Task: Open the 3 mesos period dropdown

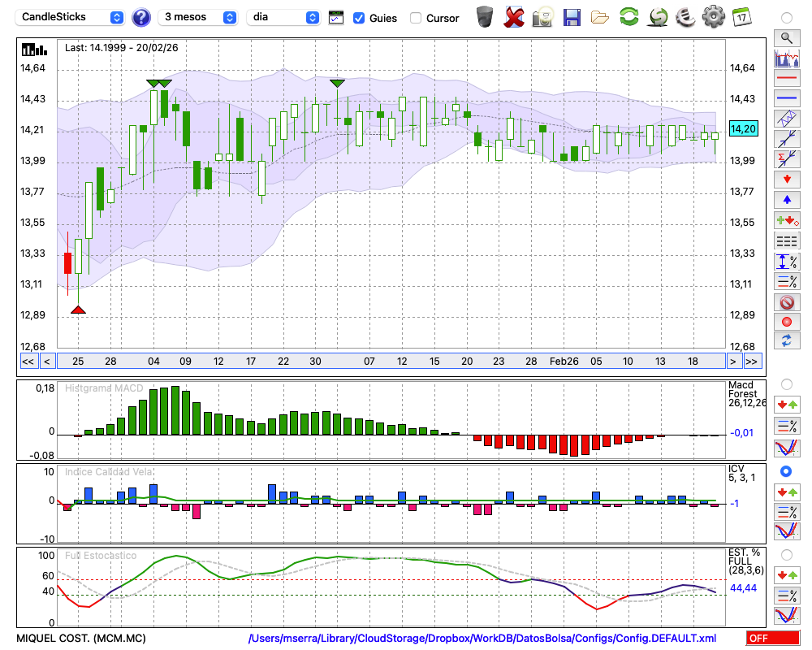Action: point(198,17)
